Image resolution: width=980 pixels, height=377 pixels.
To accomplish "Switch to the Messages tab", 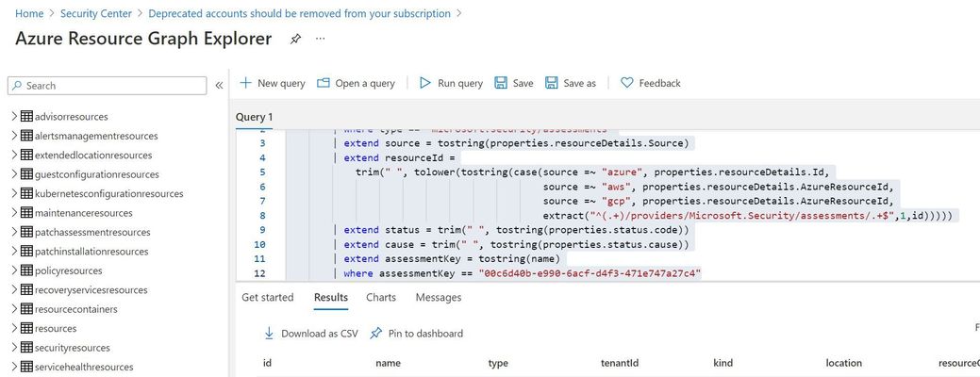I will [x=439, y=298].
